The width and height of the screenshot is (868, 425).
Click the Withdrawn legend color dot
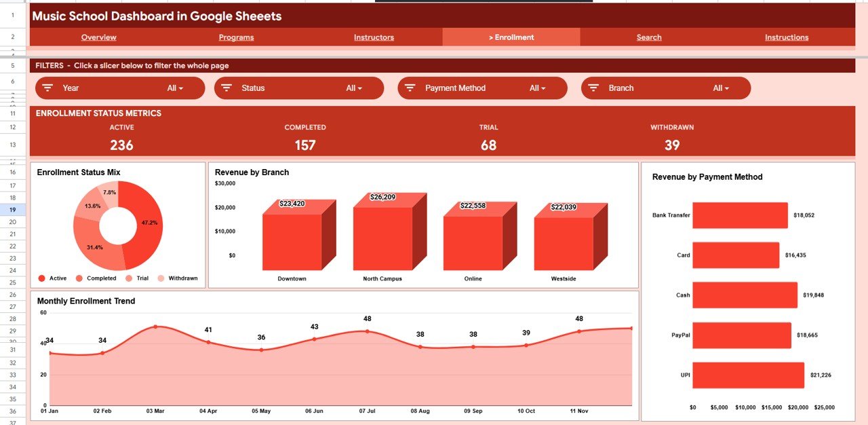tap(161, 278)
